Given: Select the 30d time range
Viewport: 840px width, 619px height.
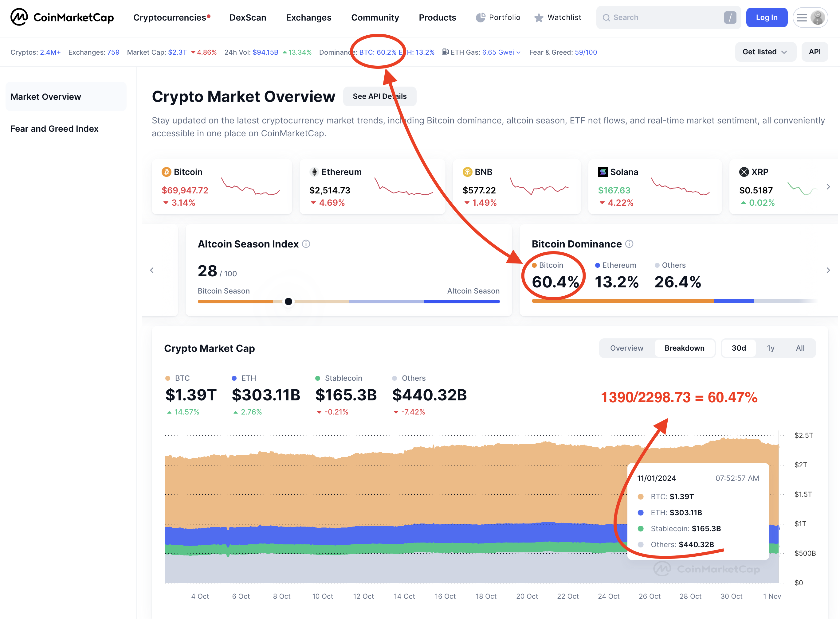Looking at the screenshot, I should tap(739, 348).
